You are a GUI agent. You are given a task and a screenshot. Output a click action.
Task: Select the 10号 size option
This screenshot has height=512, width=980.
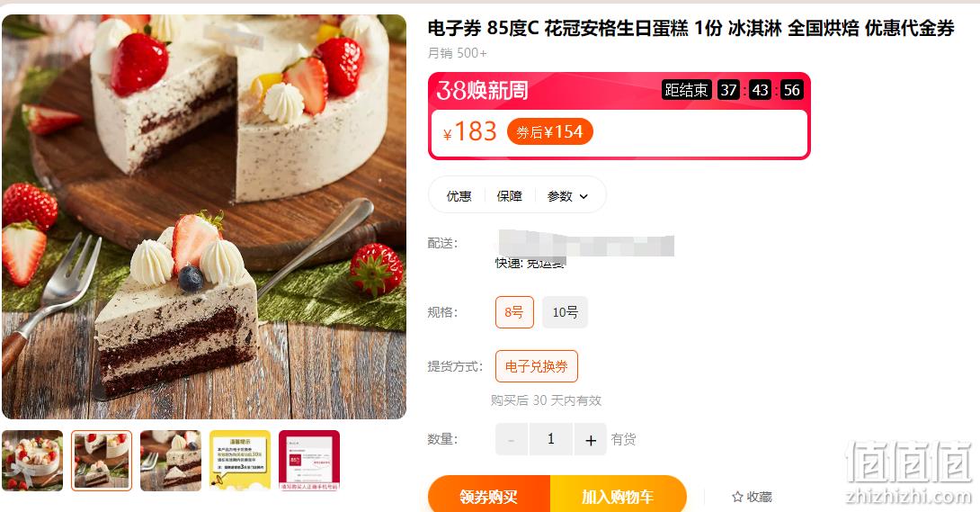pos(565,312)
